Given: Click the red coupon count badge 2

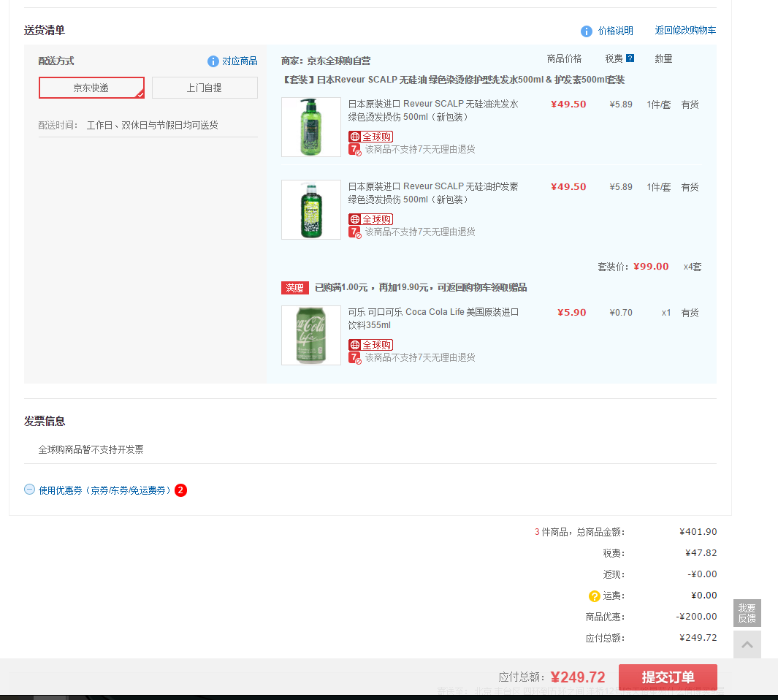Looking at the screenshot, I should pyautogui.click(x=180, y=490).
